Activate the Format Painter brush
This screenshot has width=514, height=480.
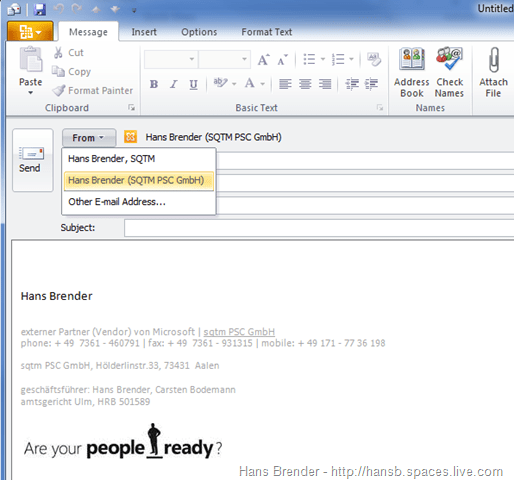[x=93, y=90]
